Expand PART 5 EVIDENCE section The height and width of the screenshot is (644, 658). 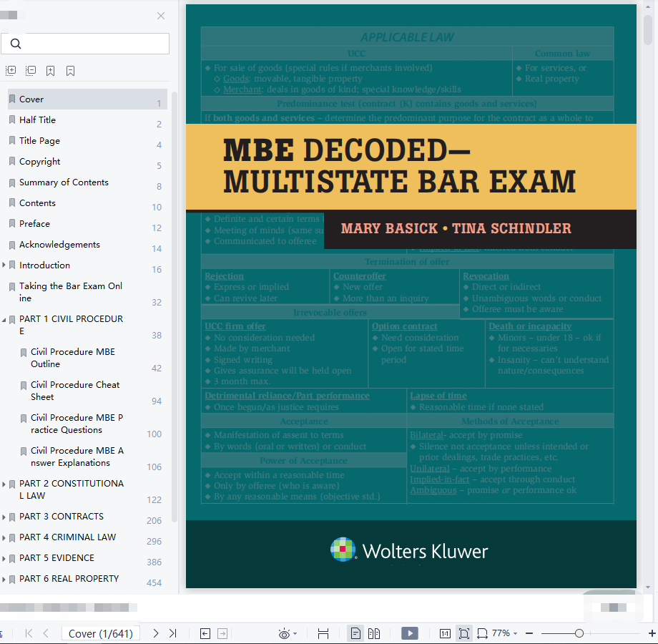(4, 558)
